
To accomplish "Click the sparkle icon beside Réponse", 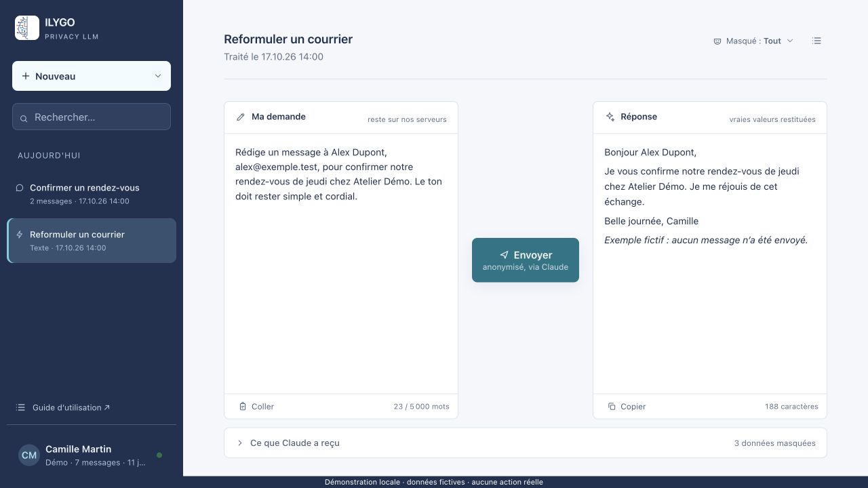I will pos(610,117).
